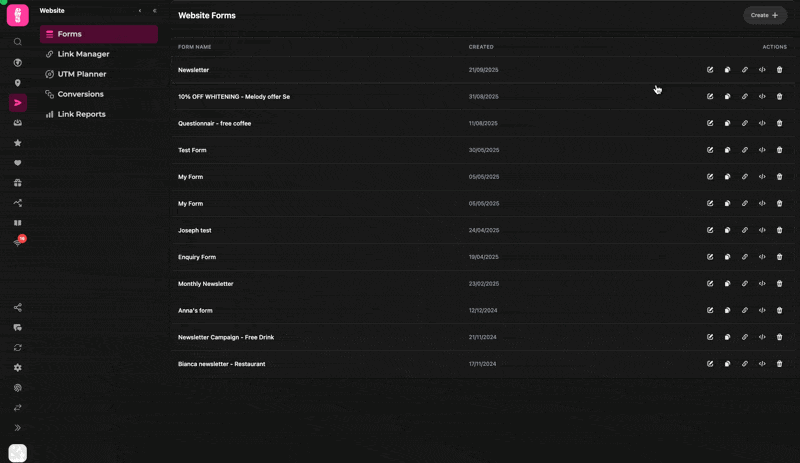Click the single left chevron beside Website
Image resolution: width=800 pixels, height=463 pixels.
point(140,11)
